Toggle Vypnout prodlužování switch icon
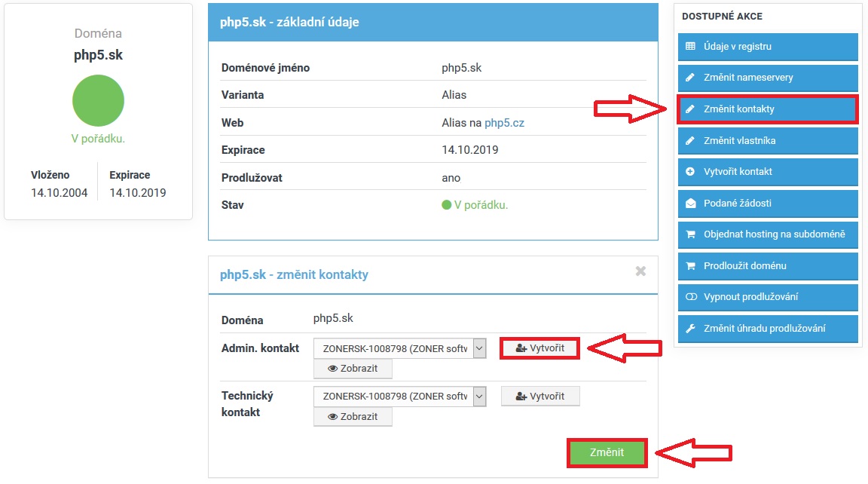This screenshot has width=868, height=484. [690, 297]
